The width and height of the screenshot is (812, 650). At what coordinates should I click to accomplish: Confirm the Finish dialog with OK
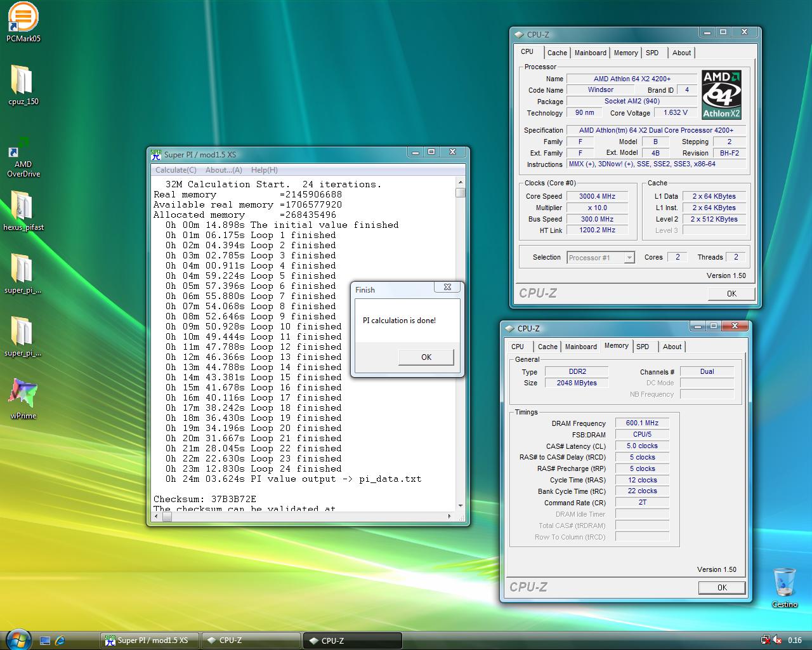pos(426,357)
